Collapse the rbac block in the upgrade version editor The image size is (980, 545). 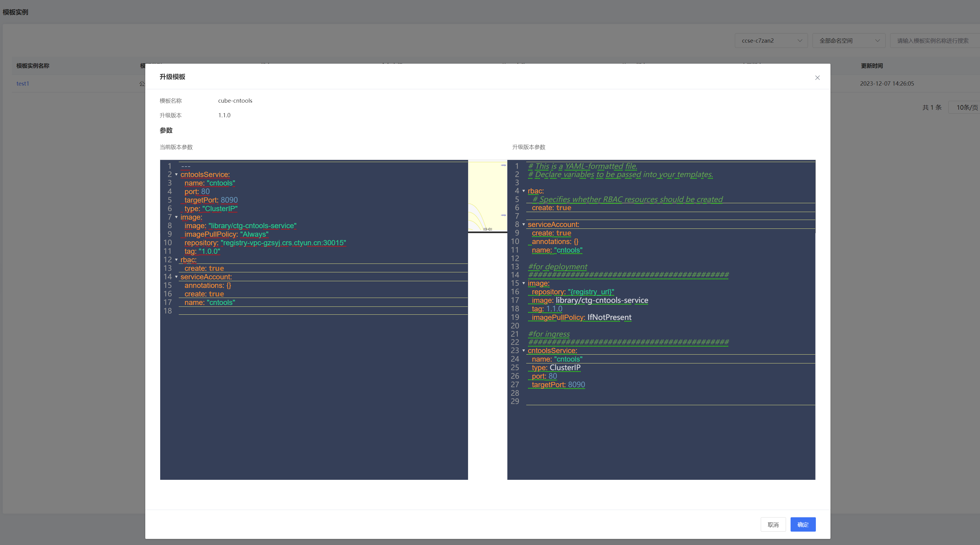pos(523,191)
